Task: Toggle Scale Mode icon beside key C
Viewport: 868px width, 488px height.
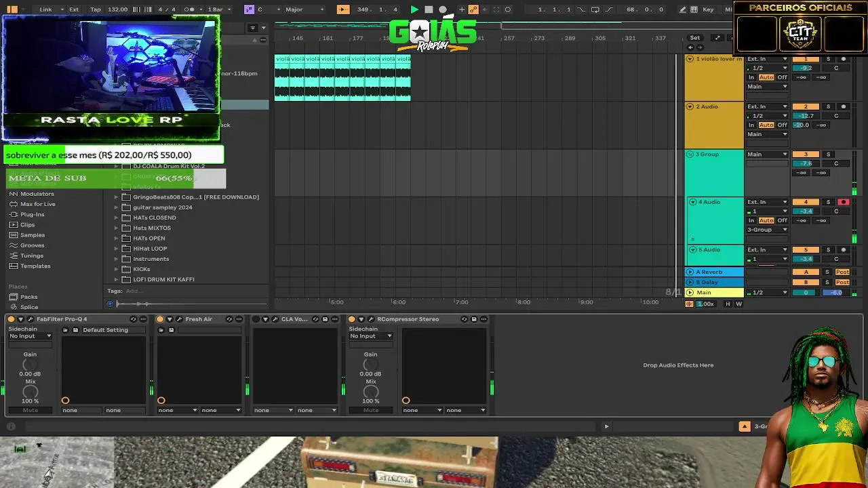Action: [x=249, y=9]
